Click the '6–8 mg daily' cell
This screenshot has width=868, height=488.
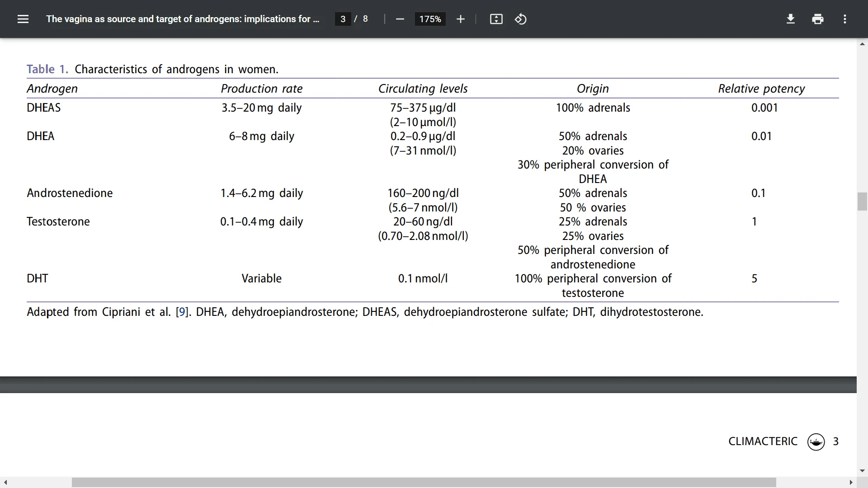[261, 136]
